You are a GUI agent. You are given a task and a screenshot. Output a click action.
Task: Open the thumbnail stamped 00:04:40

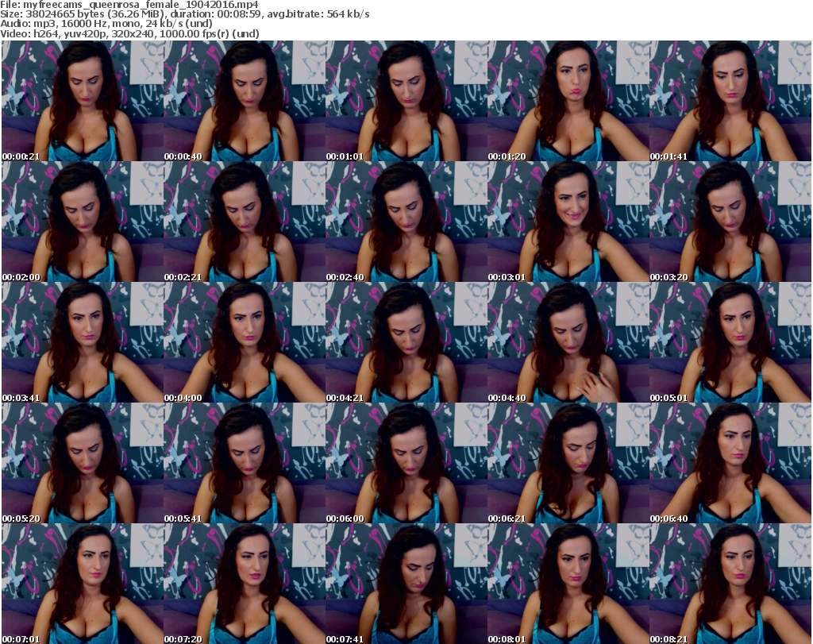(x=568, y=342)
